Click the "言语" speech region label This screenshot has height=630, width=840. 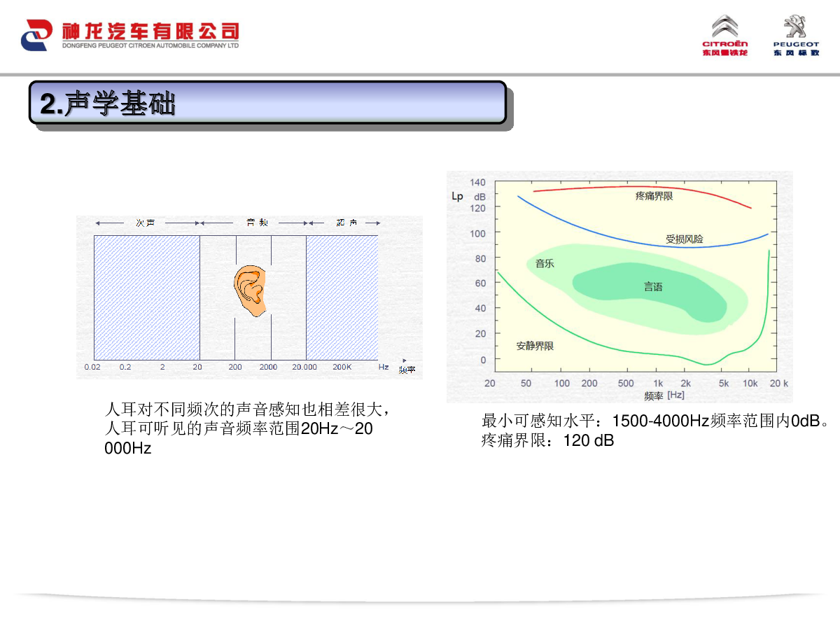(x=653, y=287)
